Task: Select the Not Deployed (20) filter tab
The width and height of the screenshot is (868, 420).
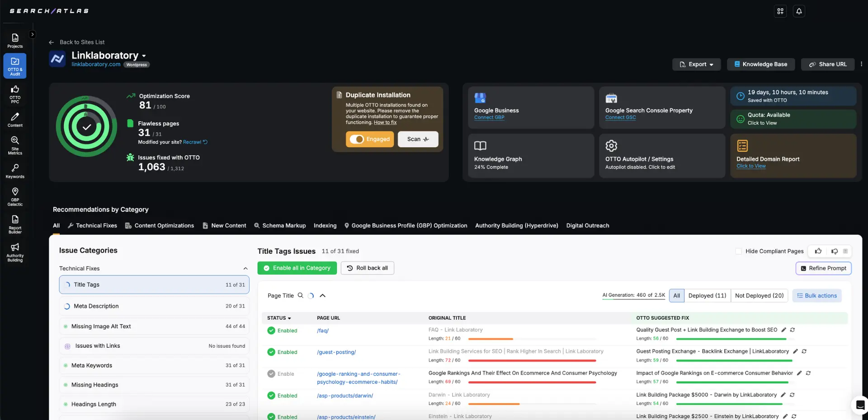Action: 759,295
